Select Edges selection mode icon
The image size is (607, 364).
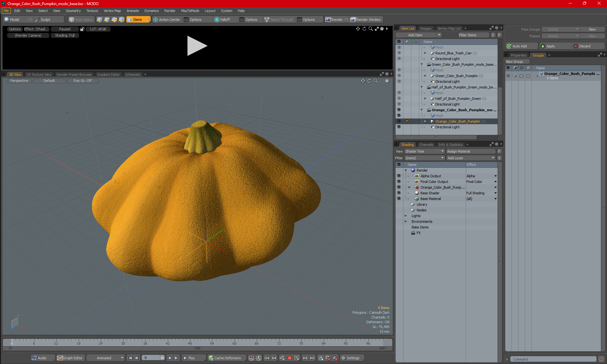107,20
